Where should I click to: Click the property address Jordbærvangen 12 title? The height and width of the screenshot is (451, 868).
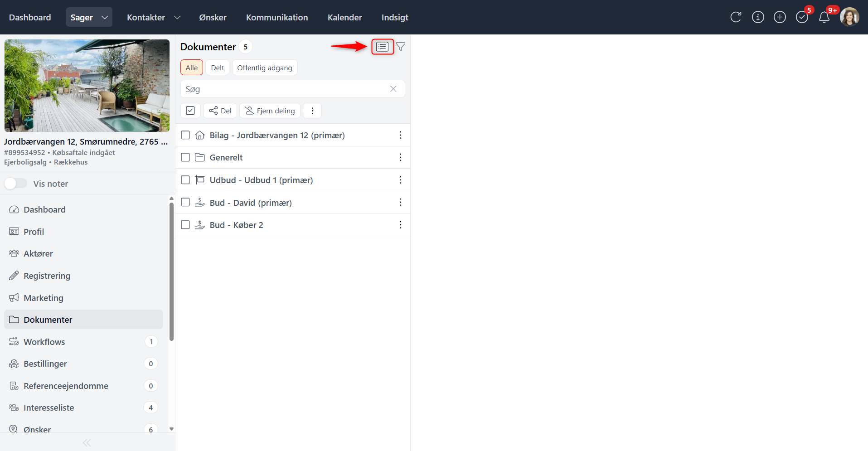pos(86,141)
